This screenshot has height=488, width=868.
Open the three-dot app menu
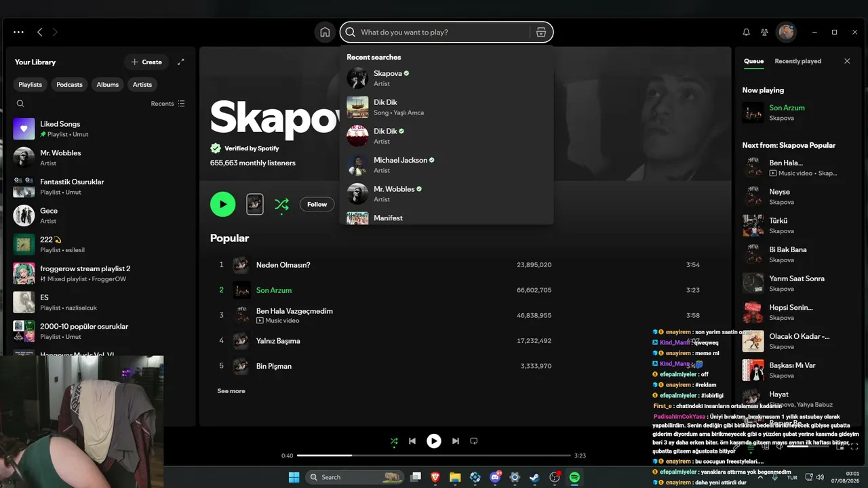coord(18,32)
